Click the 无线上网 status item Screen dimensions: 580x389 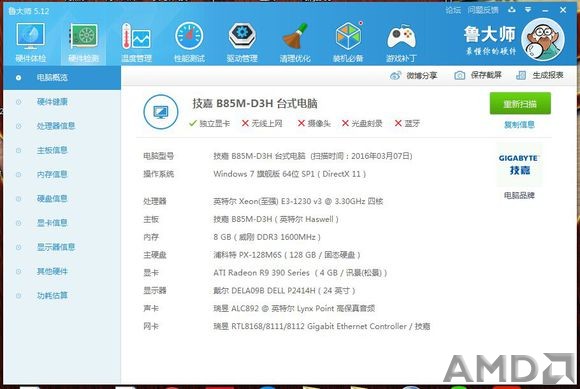[x=262, y=124]
